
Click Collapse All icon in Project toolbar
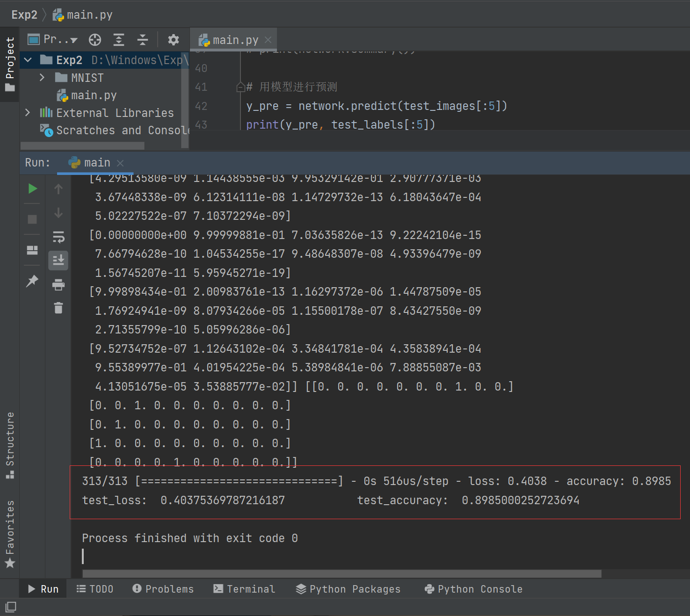tap(143, 40)
